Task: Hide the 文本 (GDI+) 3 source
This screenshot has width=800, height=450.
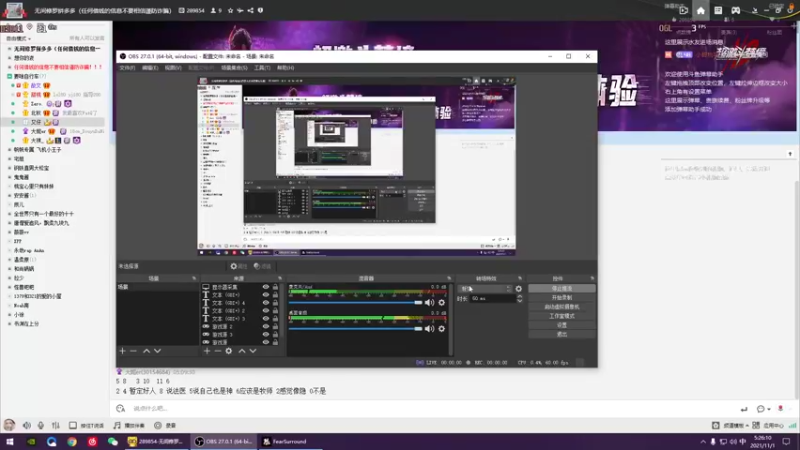Action: click(x=266, y=318)
